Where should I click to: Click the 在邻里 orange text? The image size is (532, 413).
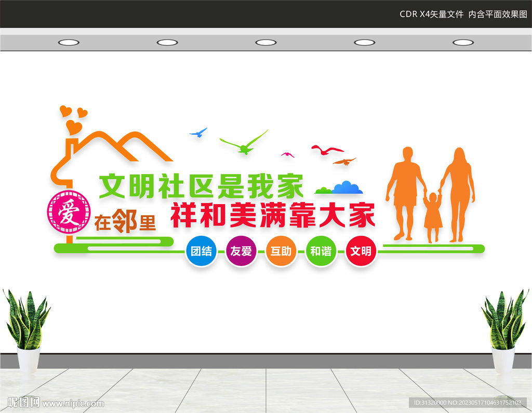[x=125, y=221]
